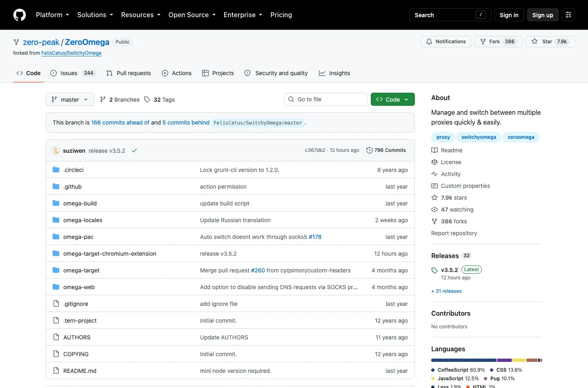The height and width of the screenshot is (388, 588).
Task: Open the + 31 releases link
Action: pos(446,291)
